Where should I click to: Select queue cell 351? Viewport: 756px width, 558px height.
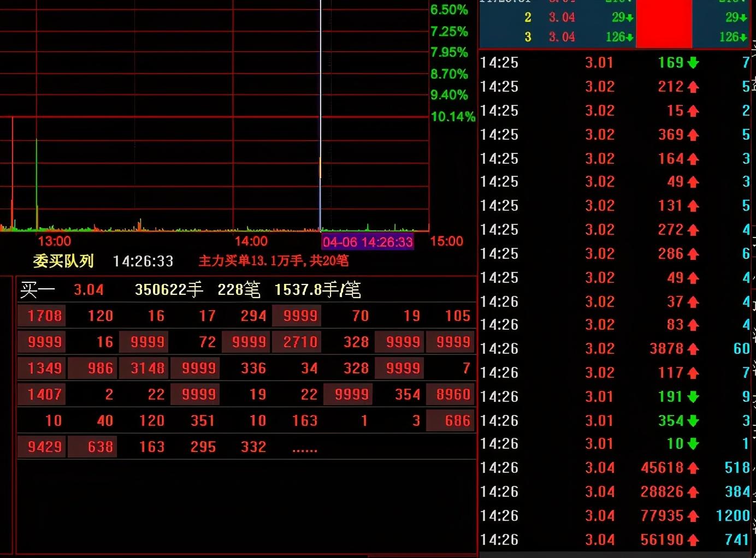click(x=203, y=420)
